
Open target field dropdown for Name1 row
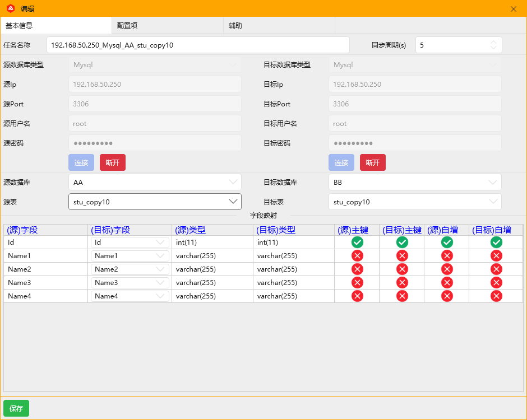[130, 256]
